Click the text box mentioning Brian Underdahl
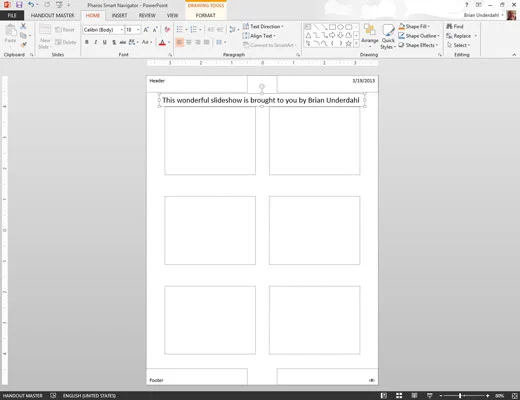 tap(262, 100)
